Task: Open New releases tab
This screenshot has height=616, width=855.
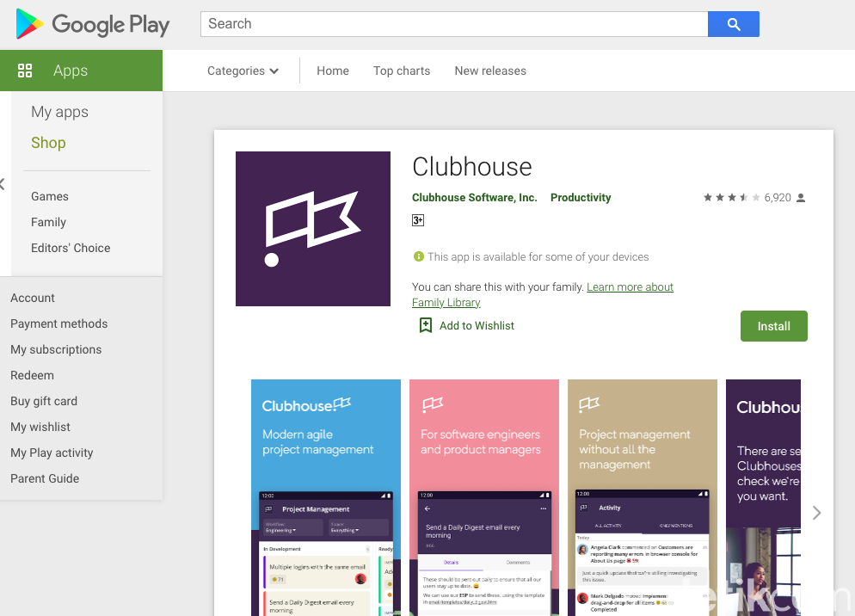Action: pyautogui.click(x=490, y=71)
